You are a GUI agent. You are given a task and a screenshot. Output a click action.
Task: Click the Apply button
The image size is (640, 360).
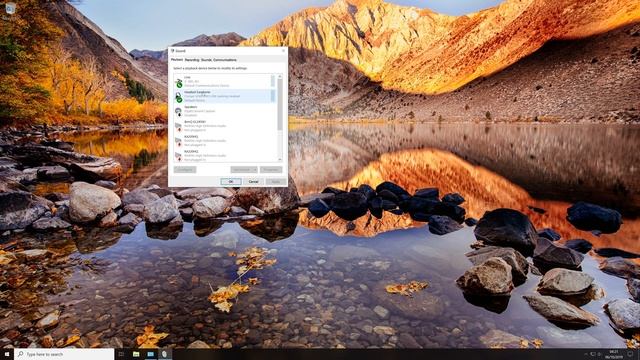276,181
